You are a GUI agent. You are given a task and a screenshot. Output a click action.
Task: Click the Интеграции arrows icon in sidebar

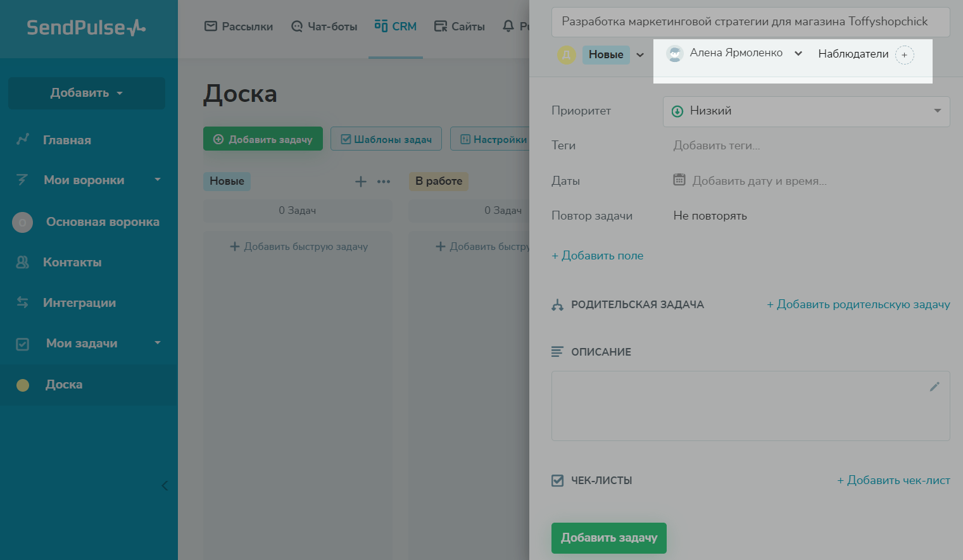[23, 302]
